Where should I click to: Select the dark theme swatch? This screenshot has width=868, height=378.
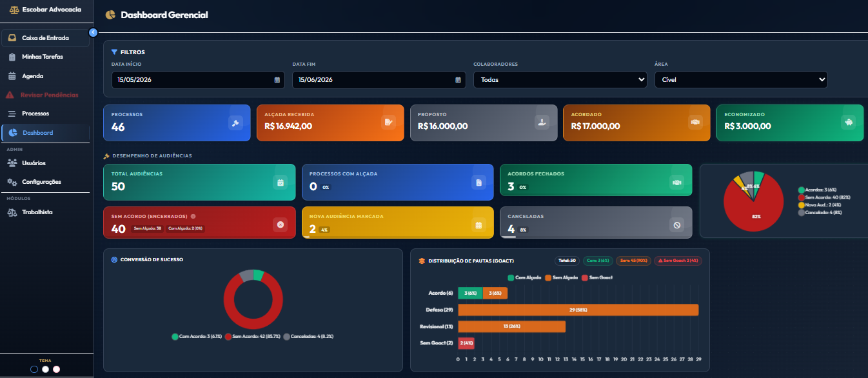click(34, 370)
